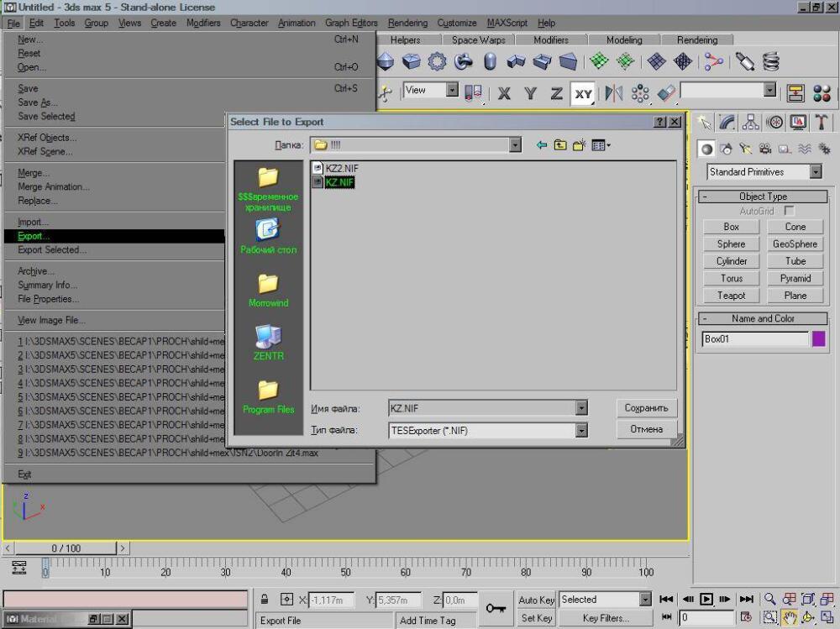Go back with the dialog's blue arrow
The image size is (840, 629).
[x=542, y=145]
